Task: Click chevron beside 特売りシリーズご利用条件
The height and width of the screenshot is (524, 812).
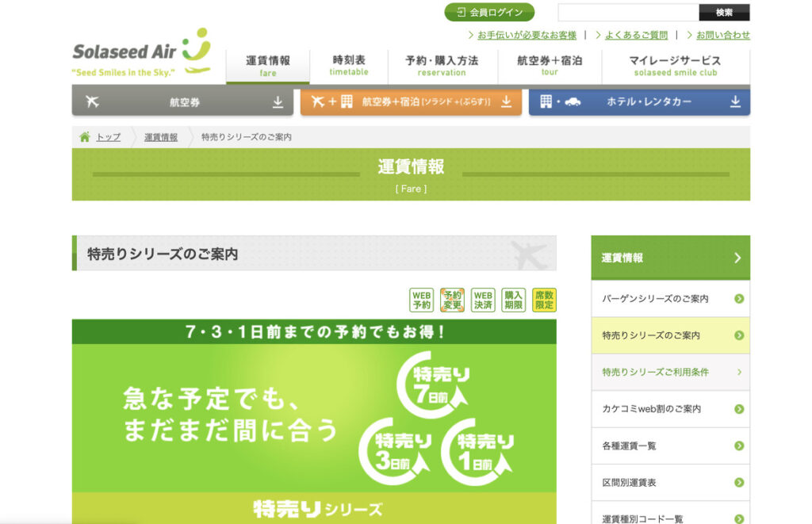Action: pos(740,373)
